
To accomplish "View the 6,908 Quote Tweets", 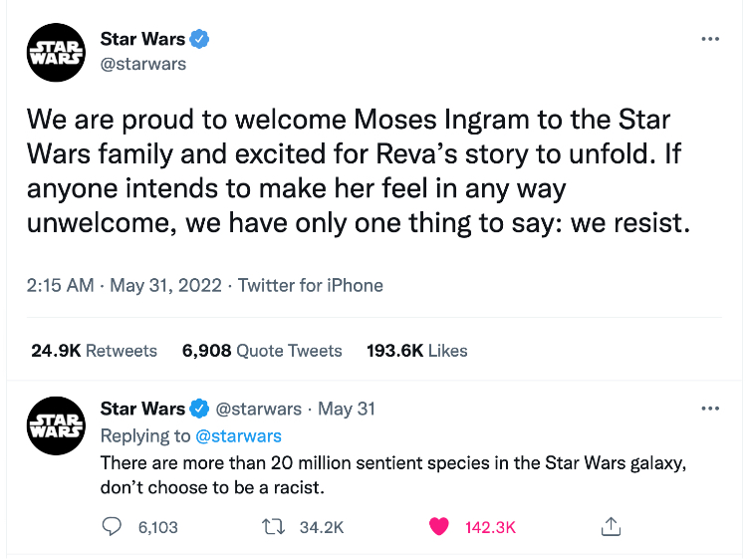I will (x=262, y=351).
